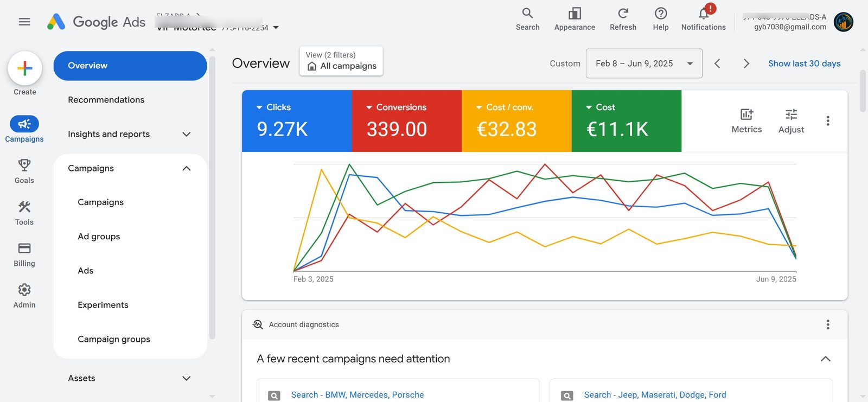Open the Notifications bell
This screenshot has height=402, width=868.
pos(704,20)
